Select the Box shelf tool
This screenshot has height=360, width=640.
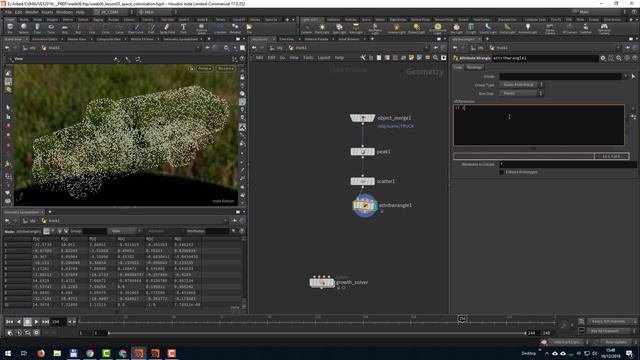(x=10, y=28)
